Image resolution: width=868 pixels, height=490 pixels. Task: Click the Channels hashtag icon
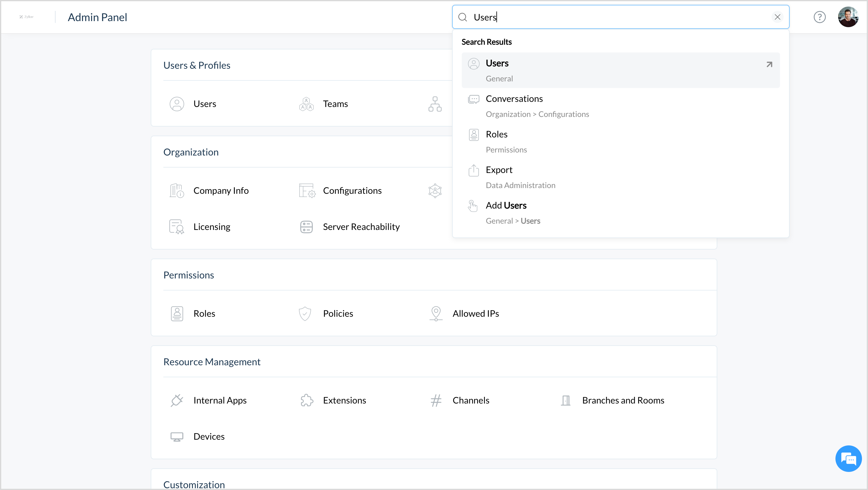[436, 400]
